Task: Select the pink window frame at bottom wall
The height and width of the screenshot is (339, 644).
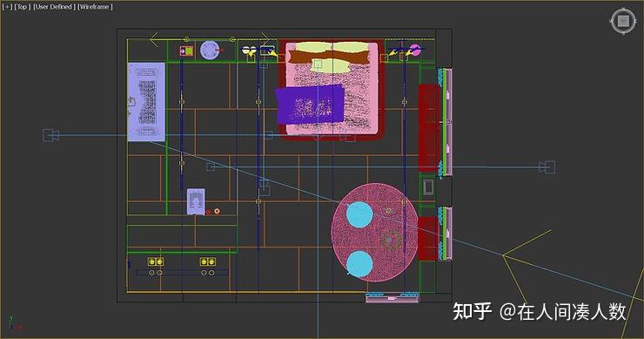Action: [x=392, y=297]
